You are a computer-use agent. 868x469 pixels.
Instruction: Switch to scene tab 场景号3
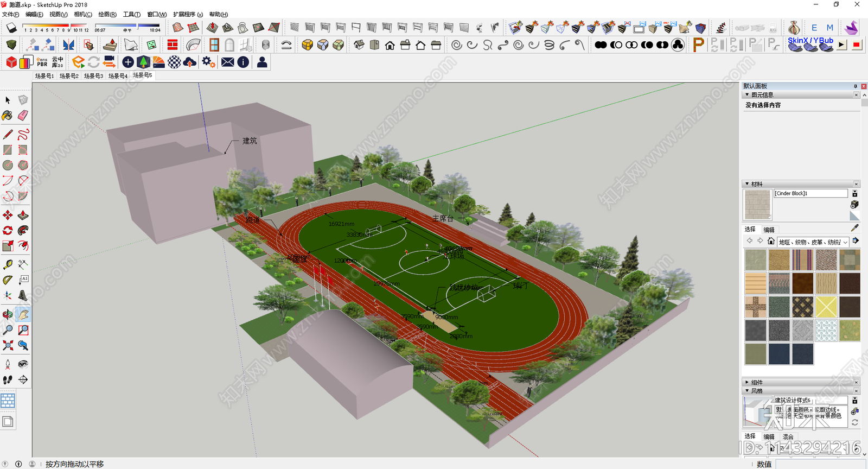[93, 76]
